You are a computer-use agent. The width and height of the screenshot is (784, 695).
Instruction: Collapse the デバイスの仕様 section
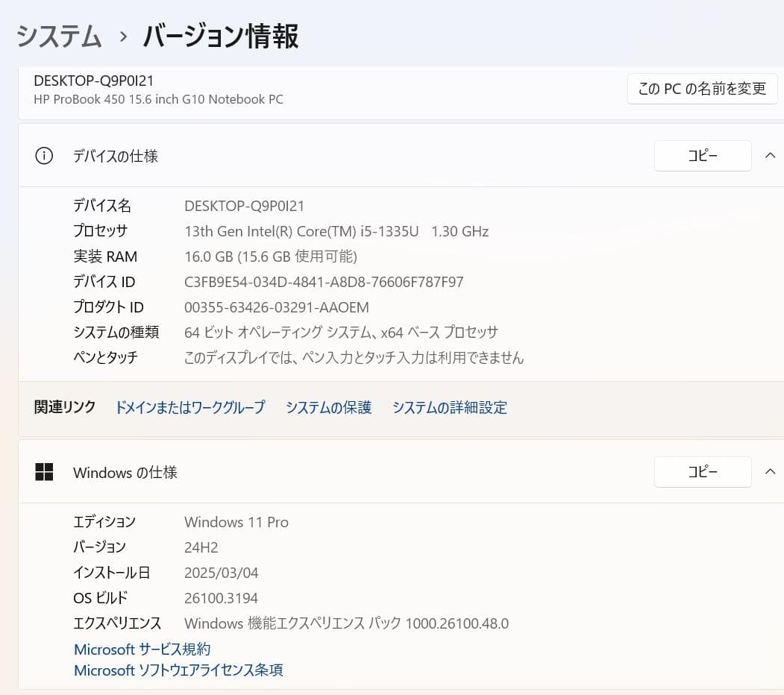771,156
